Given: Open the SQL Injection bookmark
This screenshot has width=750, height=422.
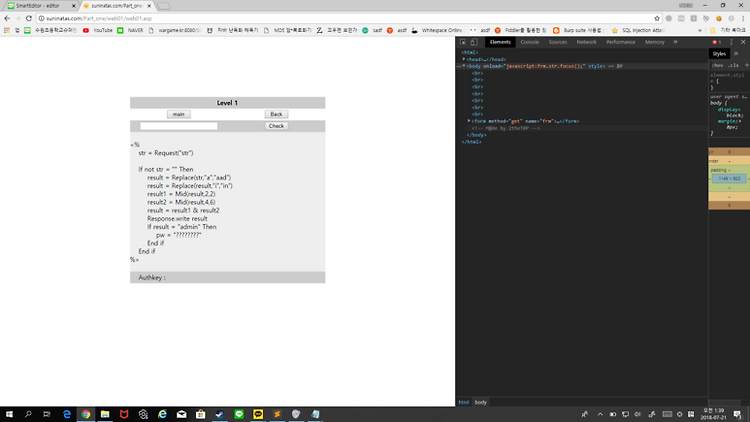Looking at the screenshot, I should 638,30.
